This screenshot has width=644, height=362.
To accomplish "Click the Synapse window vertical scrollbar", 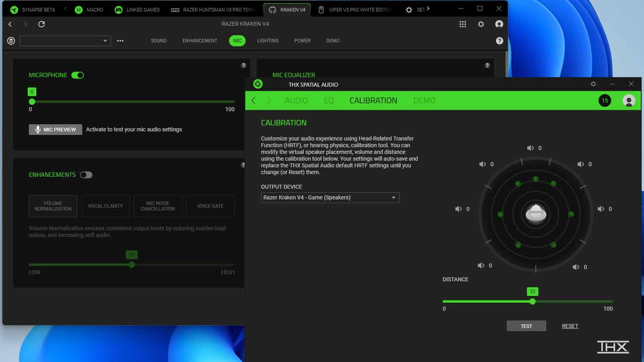I will click(x=506, y=64).
